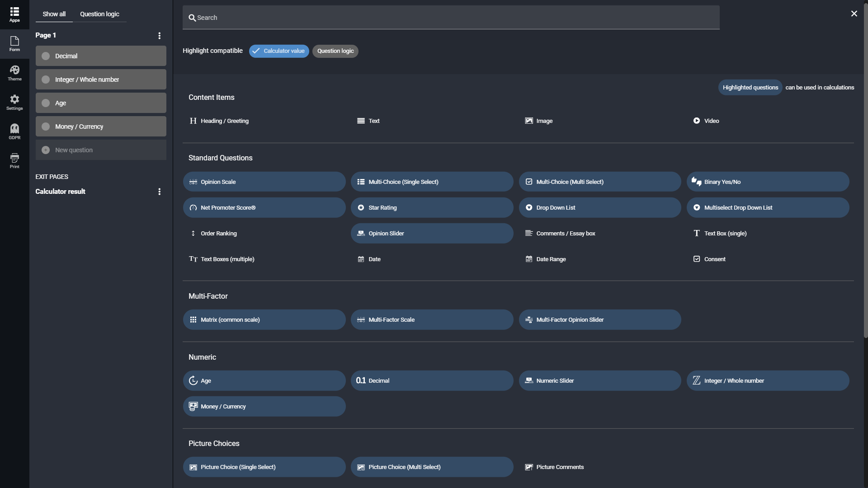Toggle the Question logic highlight chip
Image resolution: width=868 pixels, height=488 pixels.
click(335, 51)
